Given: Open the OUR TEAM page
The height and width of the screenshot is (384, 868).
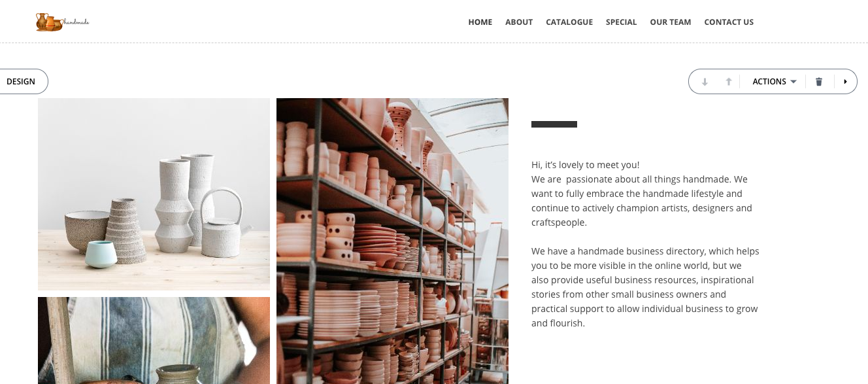Looking at the screenshot, I should (x=671, y=22).
